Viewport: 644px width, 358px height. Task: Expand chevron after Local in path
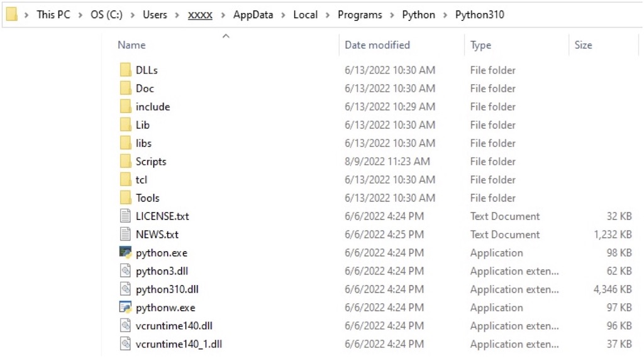pyautogui.click(x=328, y=15)
